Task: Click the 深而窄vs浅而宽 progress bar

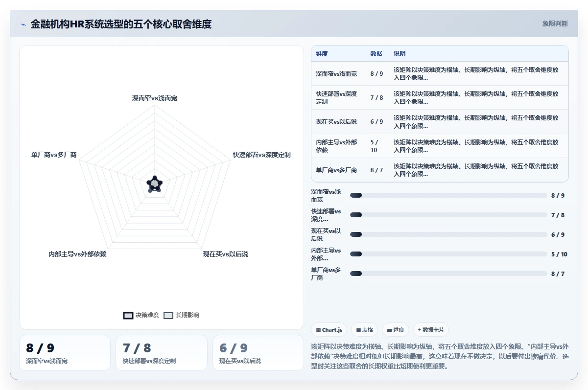Action: coord(448,195)
